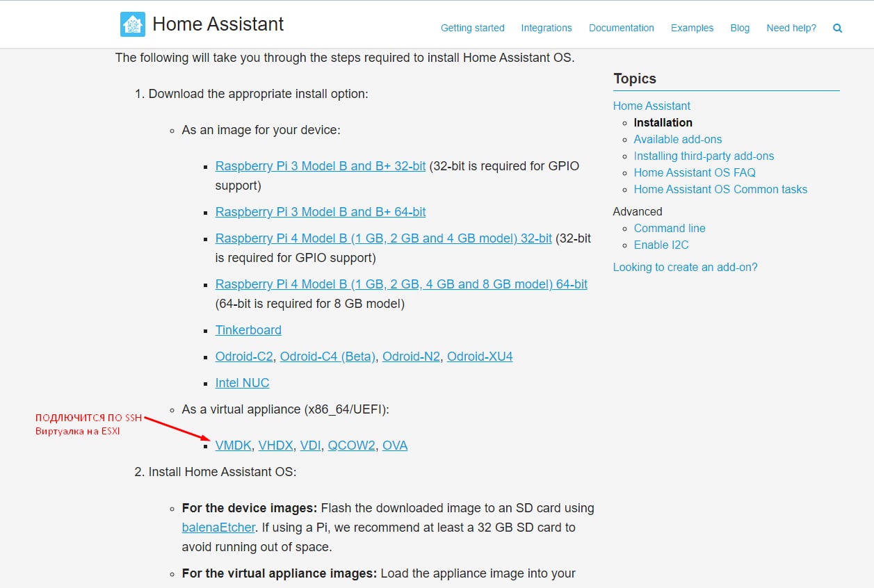Click the Home Assistant house logo icon
874x588 pixels.
pyautogui.click(x=133, y=24)
